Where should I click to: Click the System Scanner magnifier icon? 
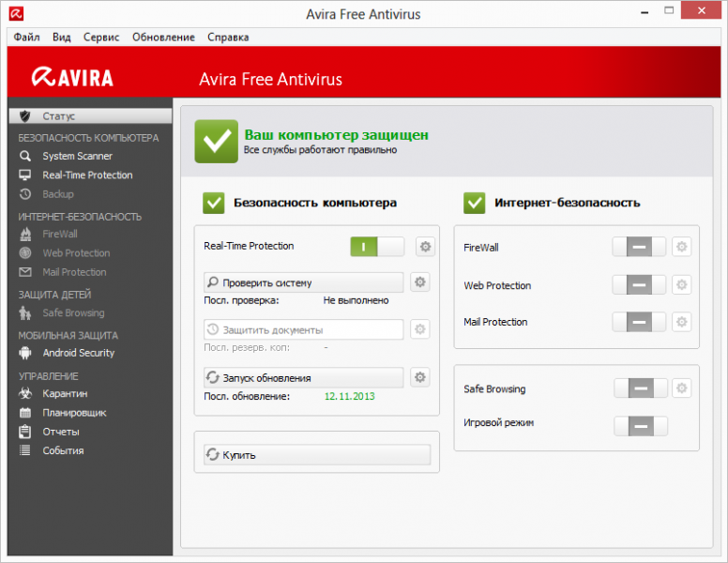pos(25,156)
